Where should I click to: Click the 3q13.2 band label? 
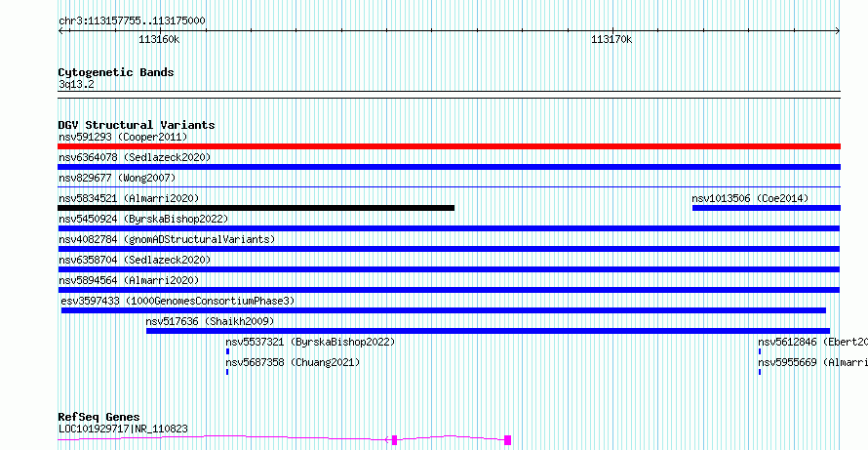pyautogui.click(x=77, y=84)
